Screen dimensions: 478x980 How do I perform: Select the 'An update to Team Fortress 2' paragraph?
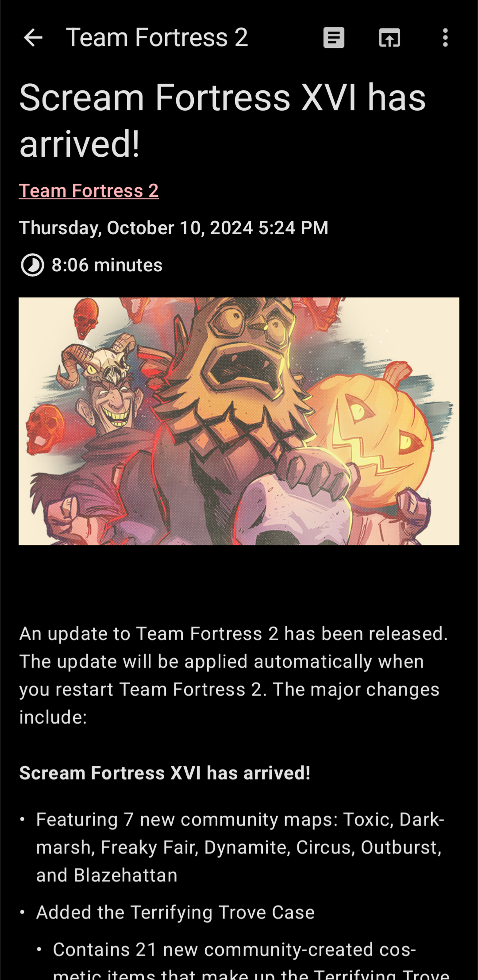tap(234, 675)
